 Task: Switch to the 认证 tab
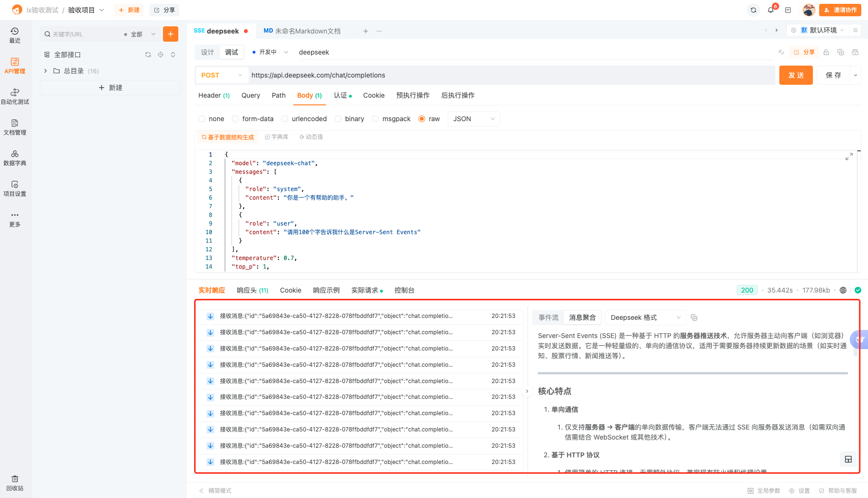343,95
